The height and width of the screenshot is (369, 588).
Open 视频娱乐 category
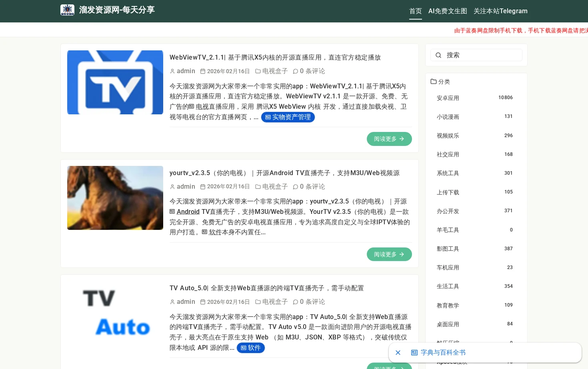pyautogui.click(x=448, y=136)
